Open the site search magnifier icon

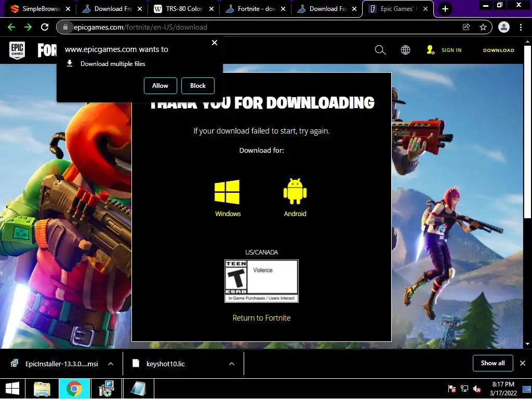[x=380, y=50]
